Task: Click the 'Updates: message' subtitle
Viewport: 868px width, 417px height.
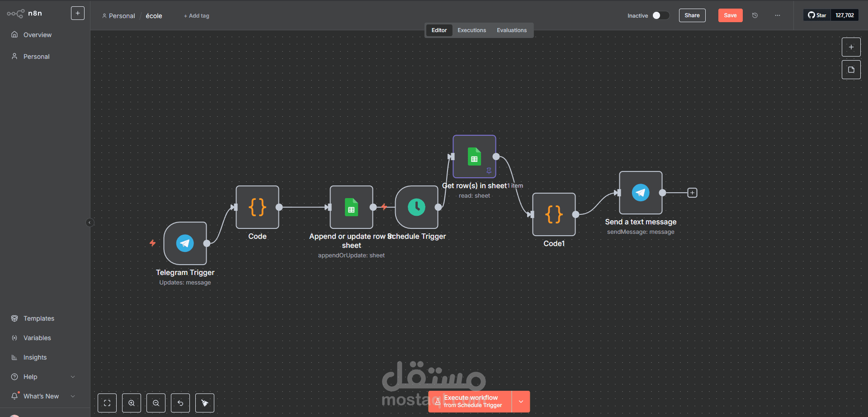Action: coord(185,283)
